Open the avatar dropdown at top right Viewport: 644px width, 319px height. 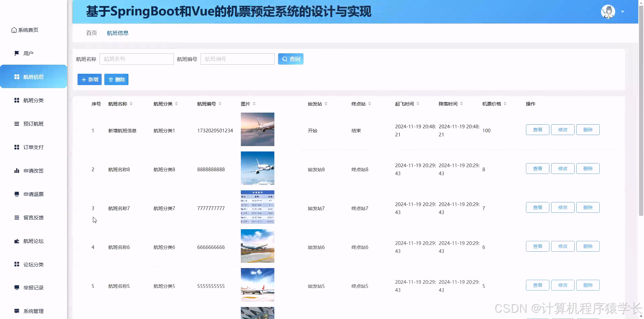pyautogui.click(x=623, y=11)
